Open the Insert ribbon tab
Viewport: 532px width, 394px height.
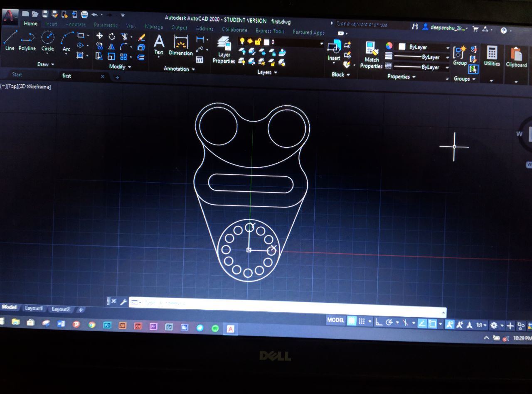[51, 24]
